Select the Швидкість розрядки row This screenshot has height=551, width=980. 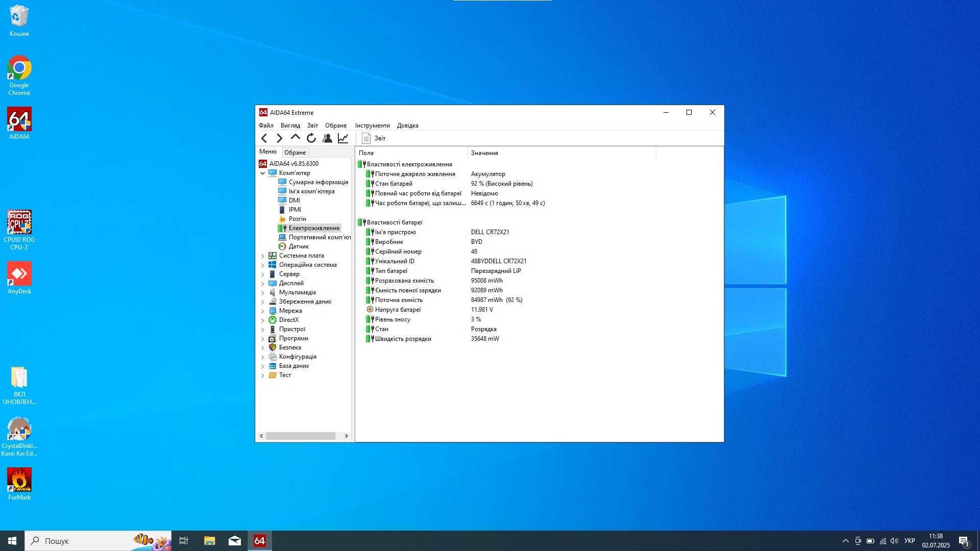(433, 339)
